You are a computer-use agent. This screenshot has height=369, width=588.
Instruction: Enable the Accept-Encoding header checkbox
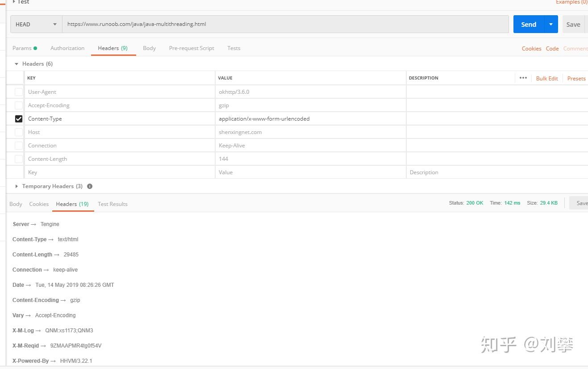19,105
